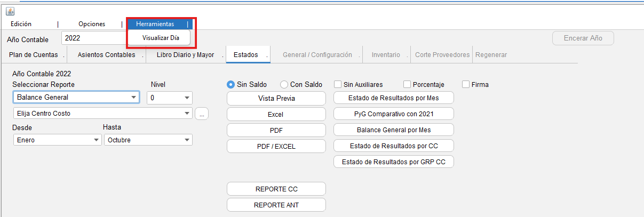Click the Vista Previa button
Screen dimensions: 644x217
(276, 98)
